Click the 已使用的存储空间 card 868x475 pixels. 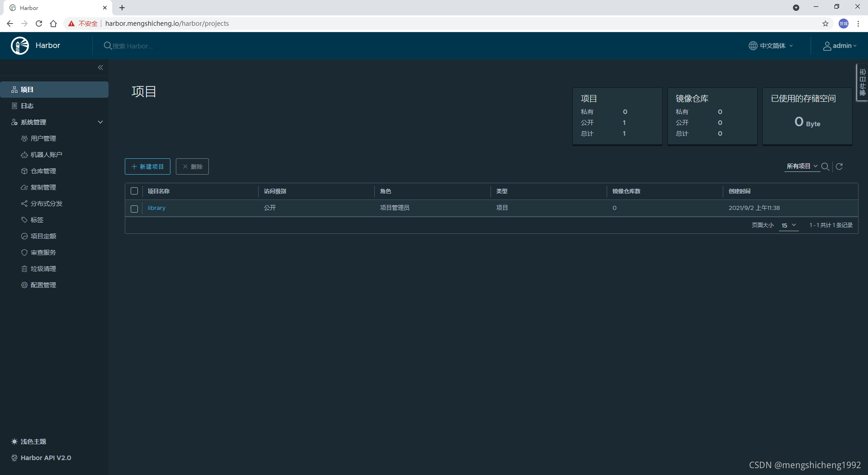807,116
